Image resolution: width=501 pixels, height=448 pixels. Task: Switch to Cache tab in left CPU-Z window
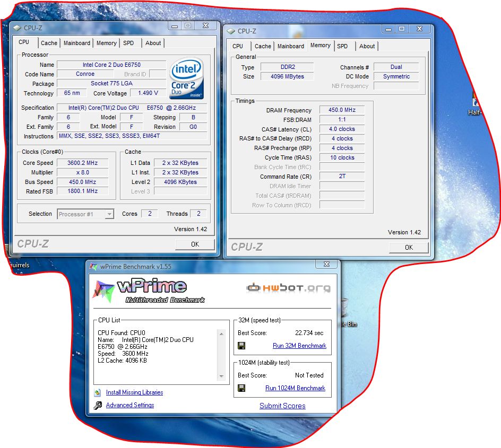tap(49, 43)
